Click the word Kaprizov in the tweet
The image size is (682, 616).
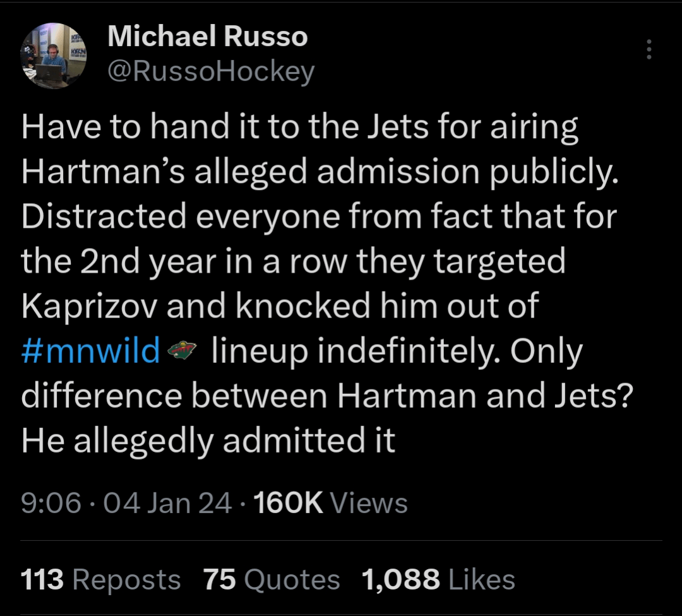click(89, 305)
